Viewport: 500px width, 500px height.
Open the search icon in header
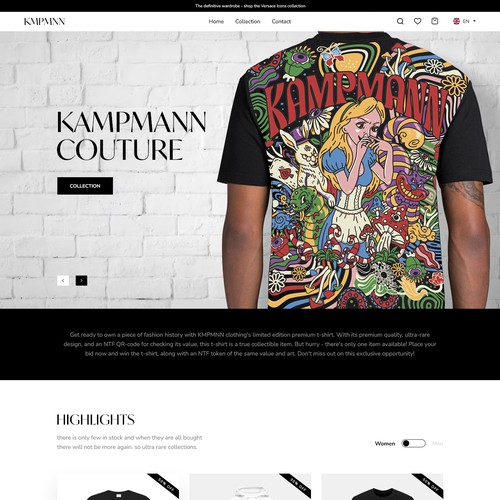click(x=400, y=21)
